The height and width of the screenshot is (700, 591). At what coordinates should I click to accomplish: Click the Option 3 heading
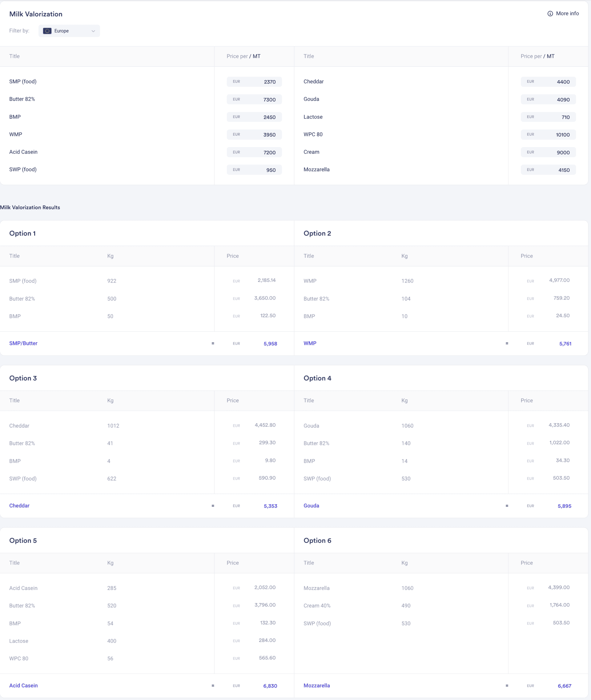(x=23, y=378)
